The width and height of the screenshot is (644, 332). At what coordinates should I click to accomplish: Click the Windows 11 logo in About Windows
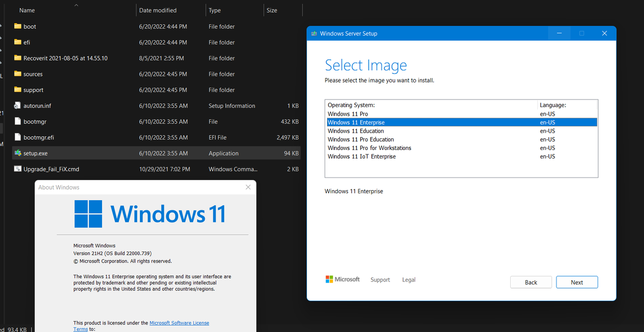[149, 214]
